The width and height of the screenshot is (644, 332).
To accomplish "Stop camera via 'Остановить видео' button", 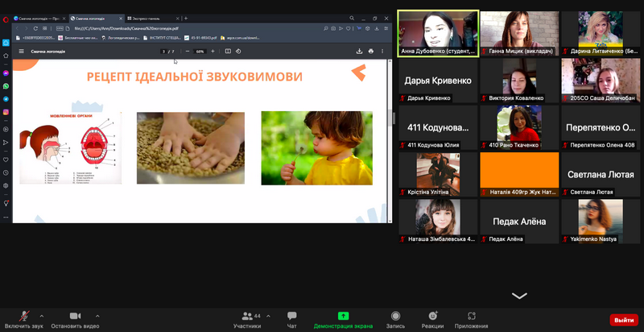I will (x=75, y=320).
